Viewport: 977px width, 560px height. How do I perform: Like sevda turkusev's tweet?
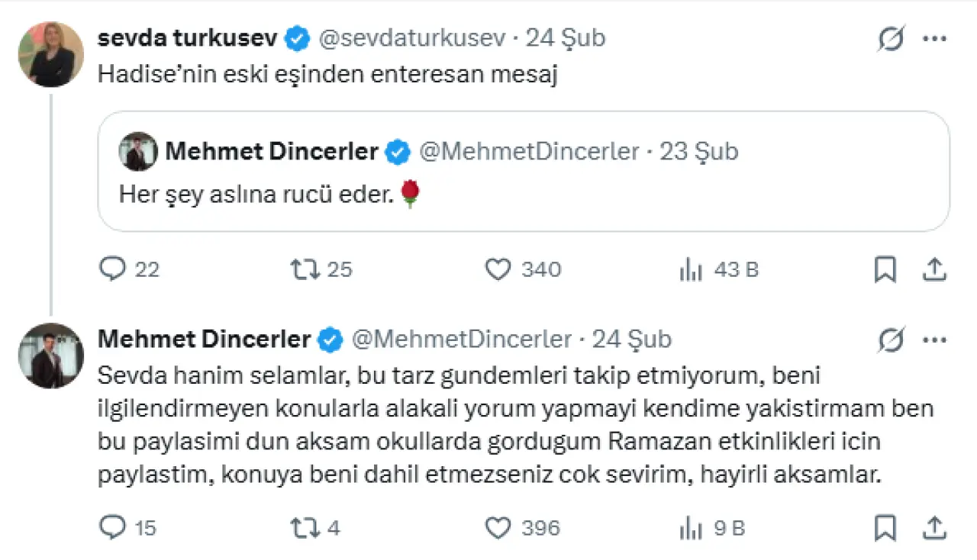[x=498, y=269]
